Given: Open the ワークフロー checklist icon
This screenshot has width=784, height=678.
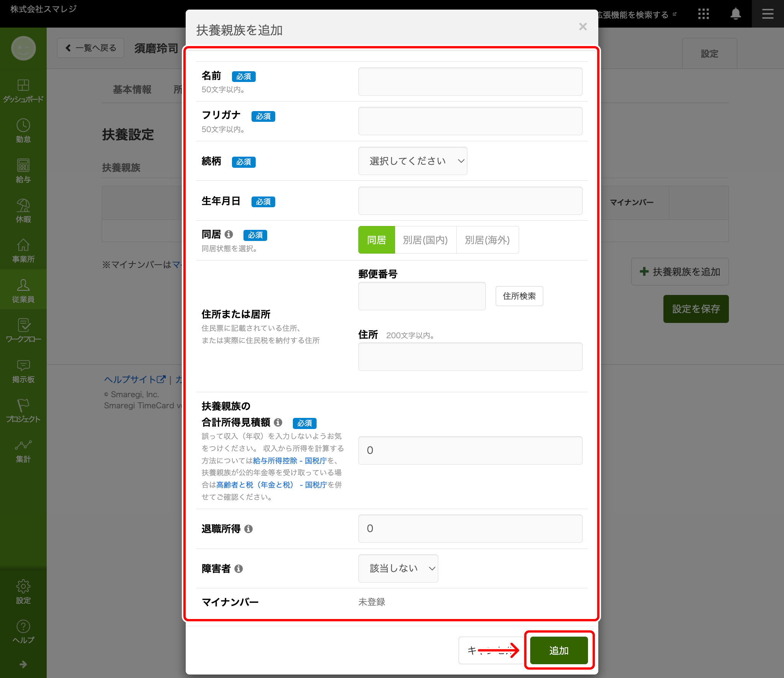Looking at the screenshot, I should pyautogui.click(x=23, y=325).
